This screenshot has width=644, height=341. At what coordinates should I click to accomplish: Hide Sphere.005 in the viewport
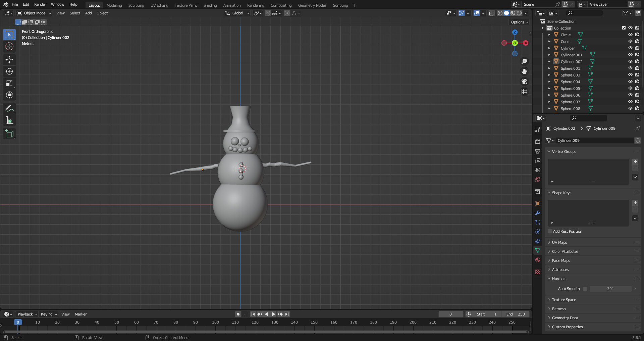tap(630, 88)
